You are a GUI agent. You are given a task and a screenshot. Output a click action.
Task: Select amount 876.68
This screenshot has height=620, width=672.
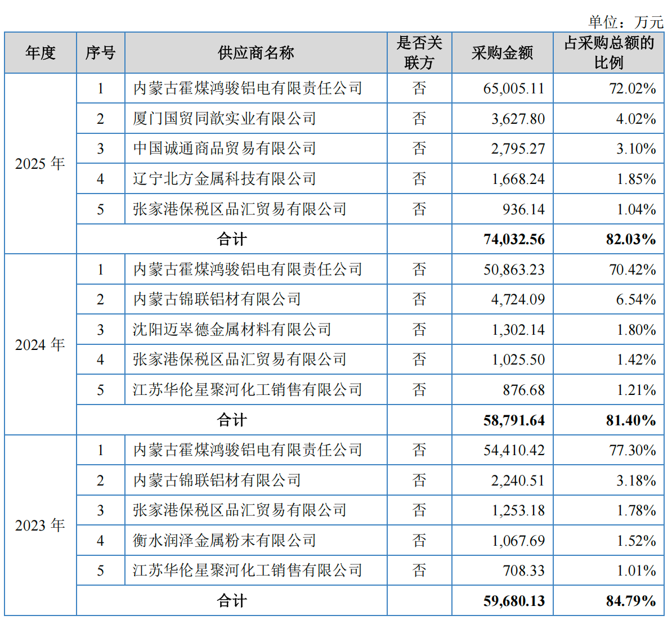524,390
